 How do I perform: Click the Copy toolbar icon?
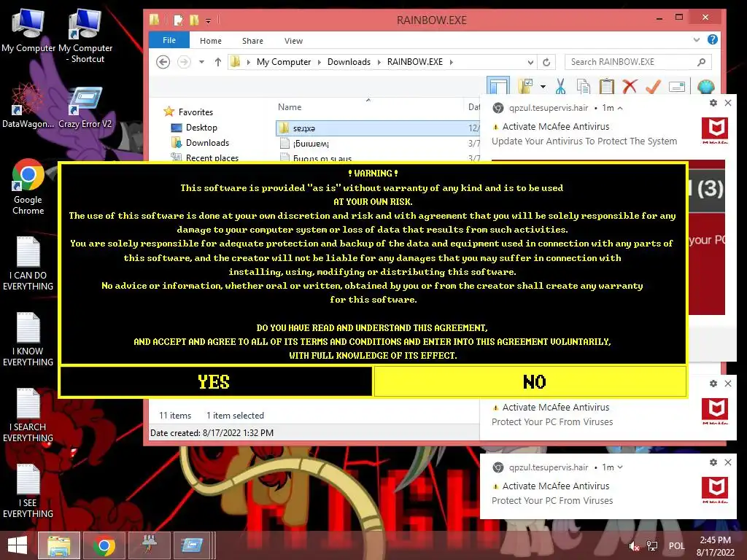pyautogui.click(x=584, y=86)
